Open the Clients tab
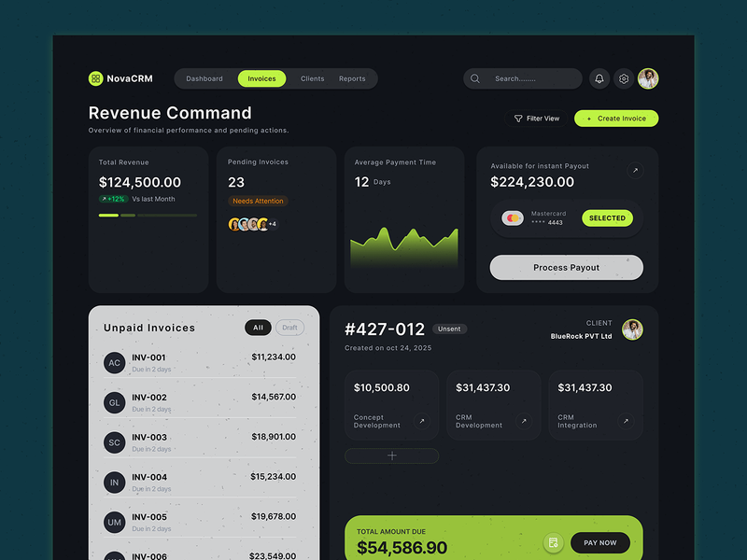Image resolution: width=747 pixels, height=560 pixels. tap(312, 78)
